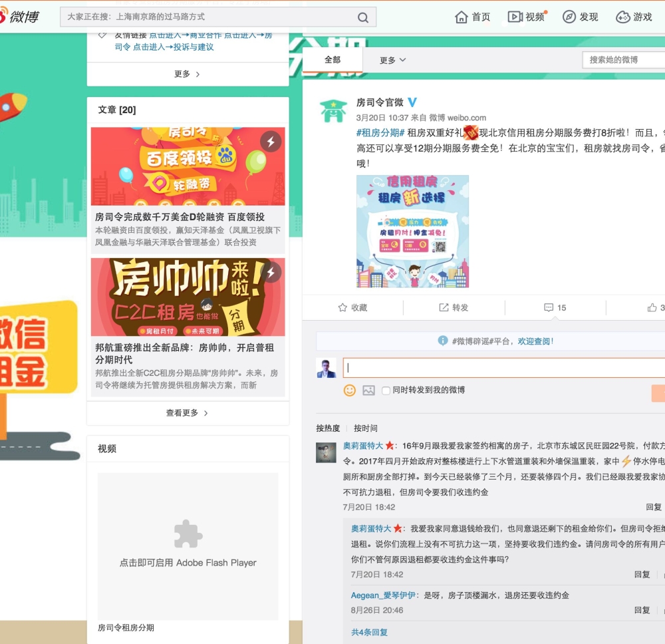Sort comments 按时间
This screenshot has width=665, height=644.
coord(366,428)
